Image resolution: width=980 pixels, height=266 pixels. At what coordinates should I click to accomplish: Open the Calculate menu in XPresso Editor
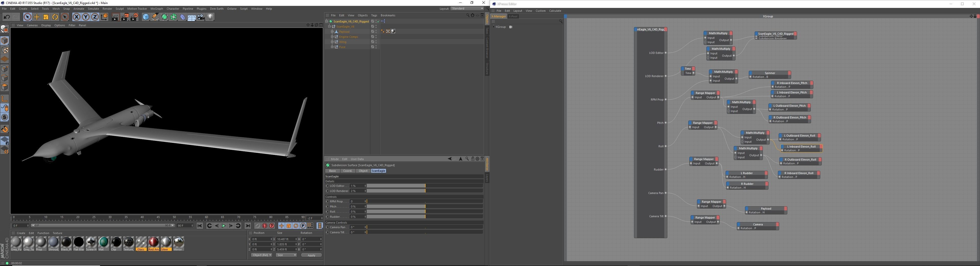[x=555, y=11]
